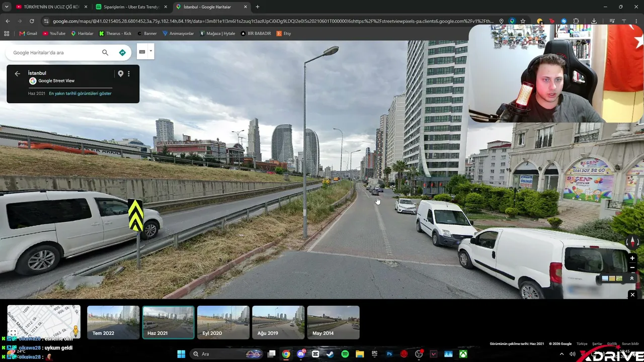Click the location pin icon in Street View panel
The width and height of the screenshot is (644, 362).
click(120, 73)
